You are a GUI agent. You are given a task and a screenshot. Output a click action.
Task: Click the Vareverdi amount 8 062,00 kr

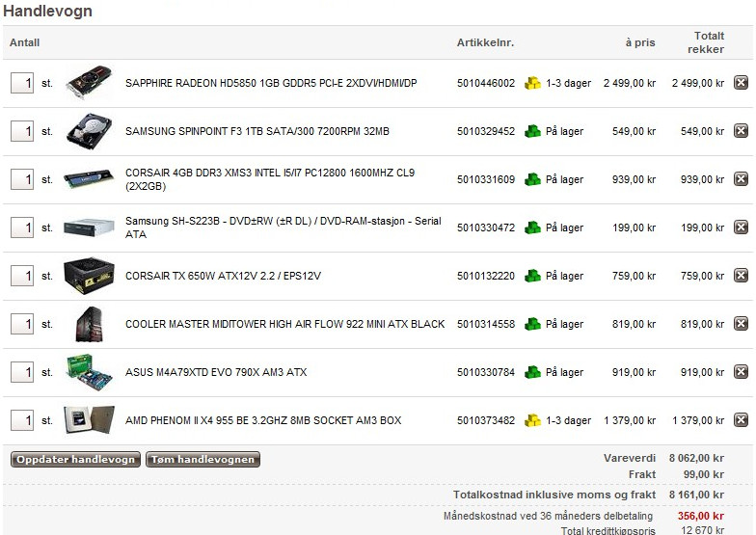point(696,458)
